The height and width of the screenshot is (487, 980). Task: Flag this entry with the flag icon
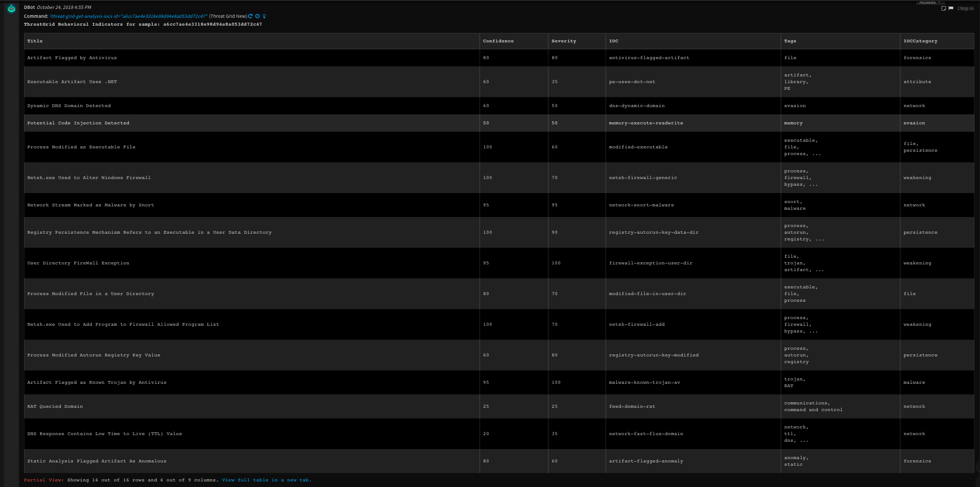click(x=950, y=8)
